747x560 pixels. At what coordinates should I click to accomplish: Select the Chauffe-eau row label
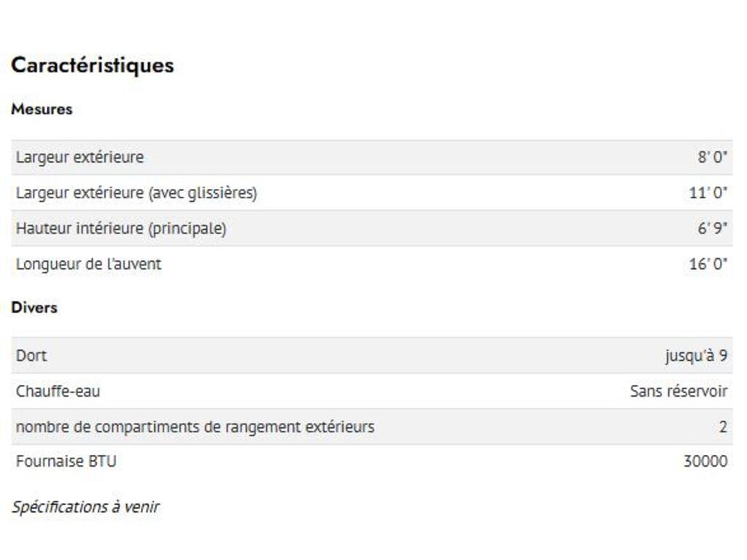pyautogui.click(x=58, y=392)
